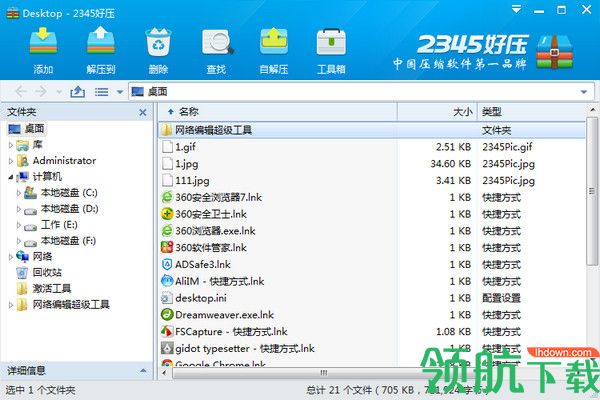
Task: Expand the 网络 tree node
Action: [x=11, y=257]
